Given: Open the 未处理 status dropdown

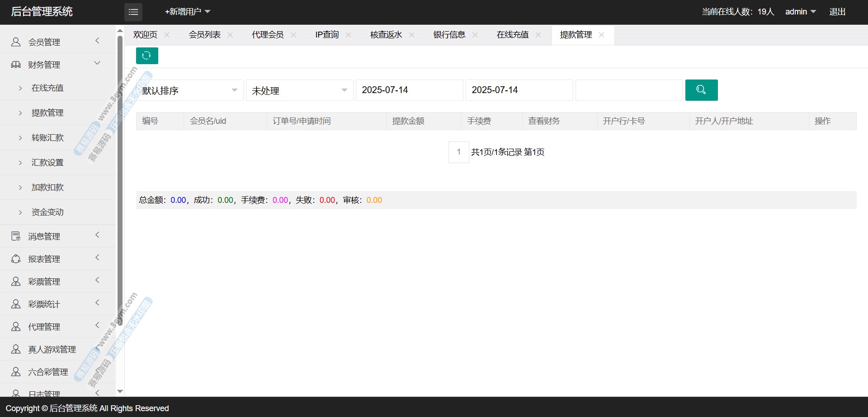Looking at the screenshot, I should pos(299,90).
